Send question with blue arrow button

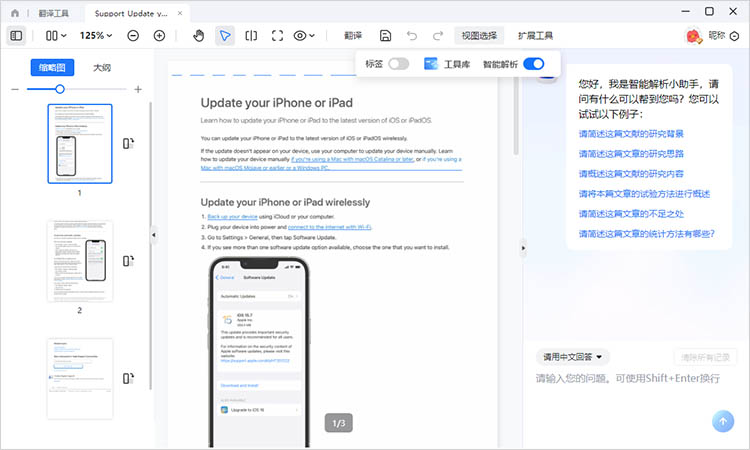[723, 421]
